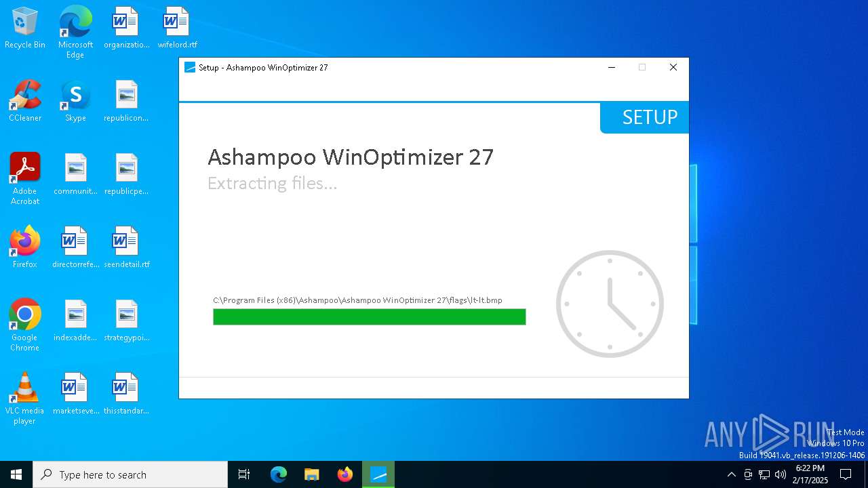Image resolution: width=868 pixels, height=488 pixels.
Task: Launch Microsoft Edge from the desktop
Action: point(75,32)
